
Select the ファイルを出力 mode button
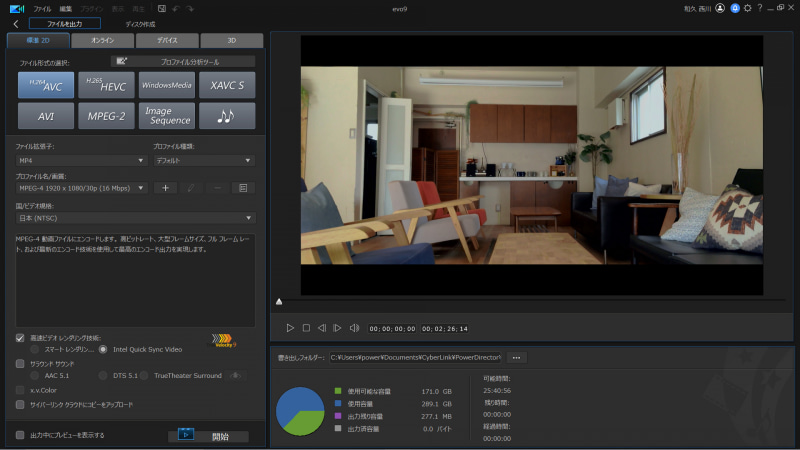point(65,23)
